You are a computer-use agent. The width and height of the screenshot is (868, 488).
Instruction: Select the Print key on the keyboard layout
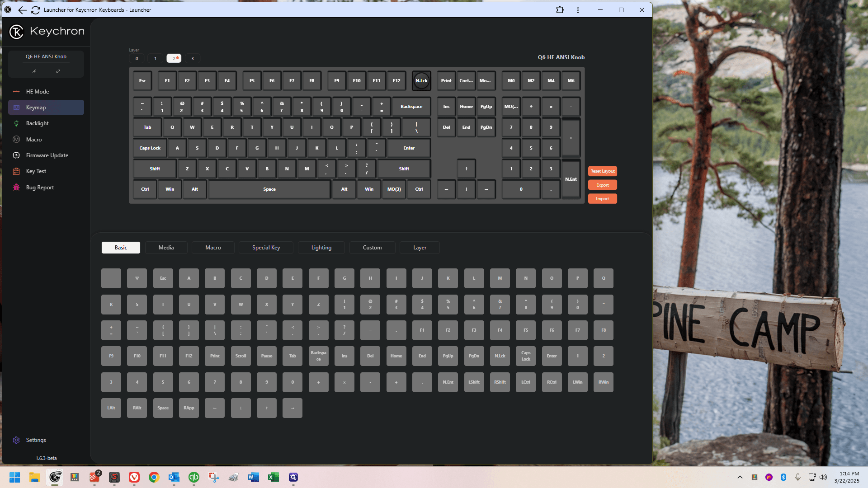point(446,81)
